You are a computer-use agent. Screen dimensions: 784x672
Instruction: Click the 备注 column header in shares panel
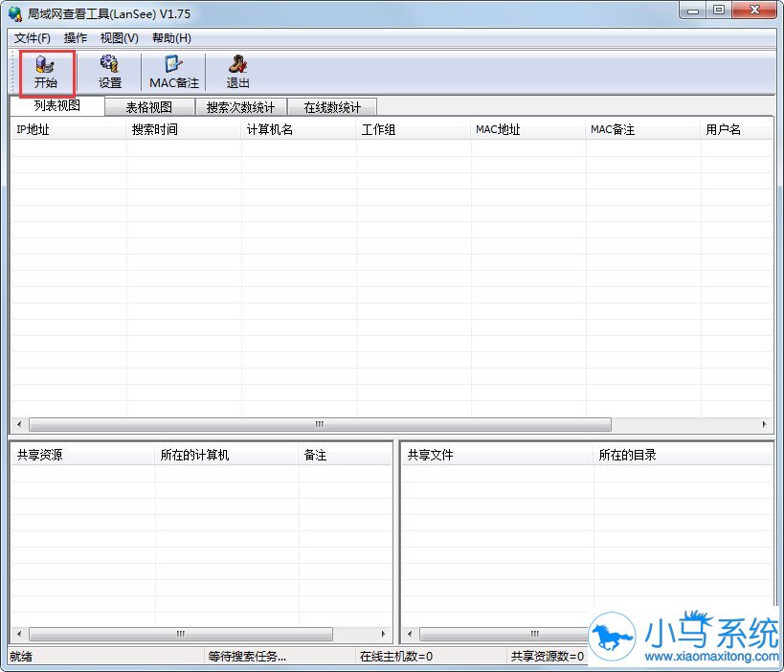[345, 455]
